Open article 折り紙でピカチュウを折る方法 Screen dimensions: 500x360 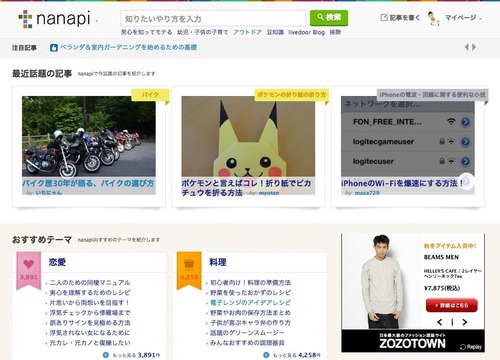246,188
